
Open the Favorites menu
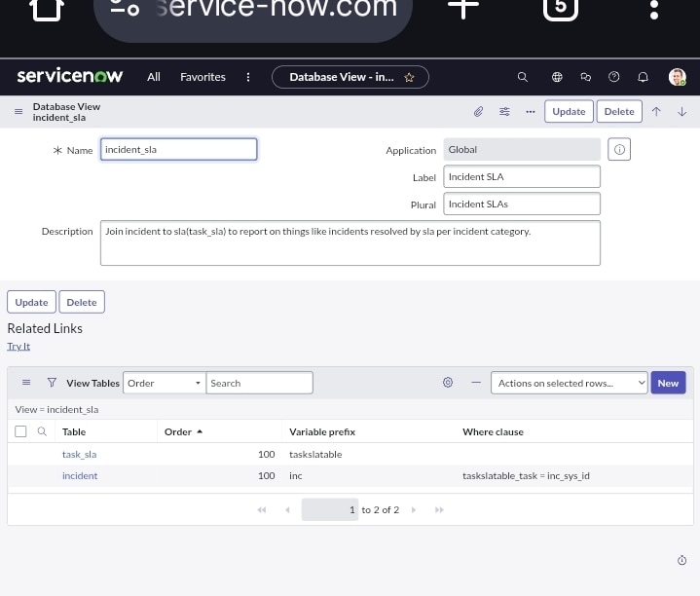(203, 77)
